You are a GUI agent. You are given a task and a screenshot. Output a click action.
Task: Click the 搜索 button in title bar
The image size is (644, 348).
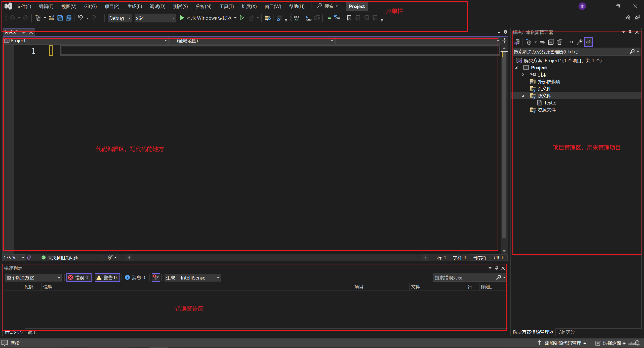pos(328,6)
